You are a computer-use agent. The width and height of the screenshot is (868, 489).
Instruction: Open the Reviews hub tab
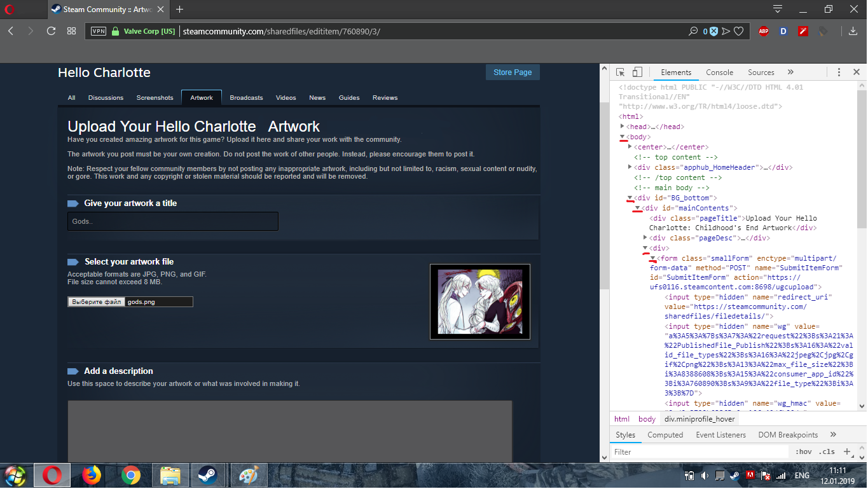[385, 98]
